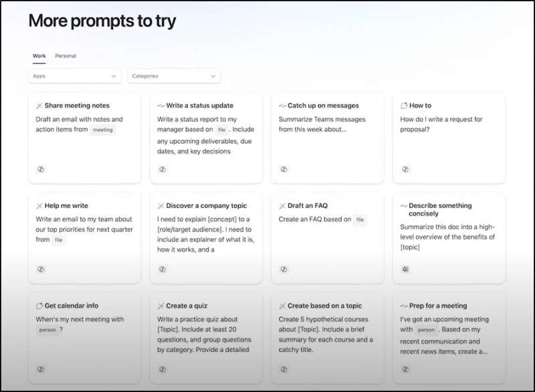
Task: Click the wand icon beside Help me write
Action: [39, 206]
